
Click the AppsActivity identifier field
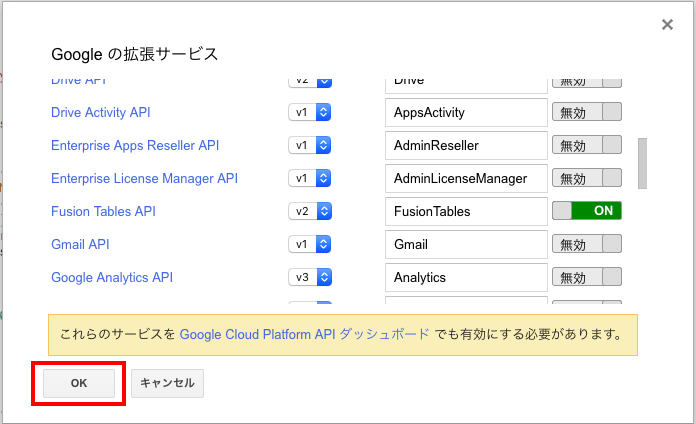click(466, 113)
